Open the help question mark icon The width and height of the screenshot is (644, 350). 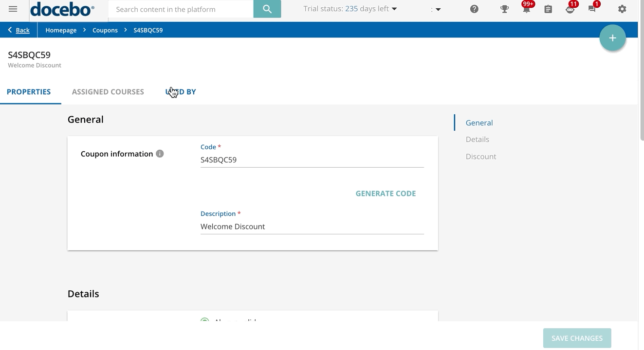[x=474, y=9]
